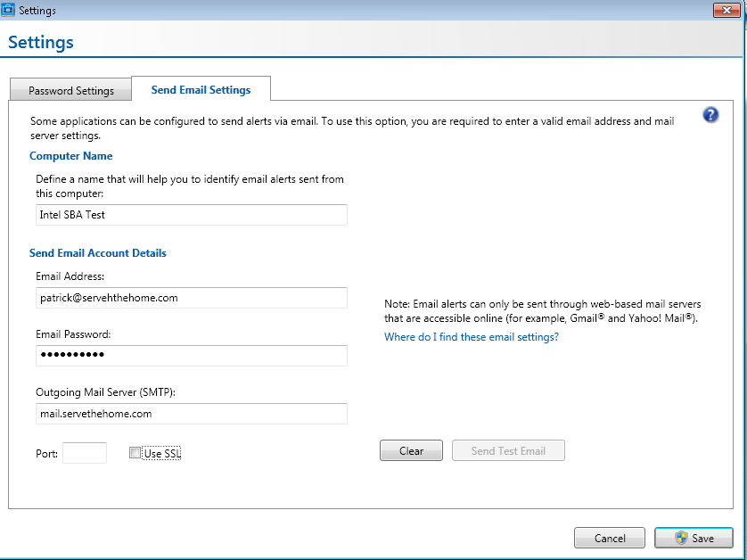
Task: Click the Settings application icon in title bar
Action: point(10,10)
